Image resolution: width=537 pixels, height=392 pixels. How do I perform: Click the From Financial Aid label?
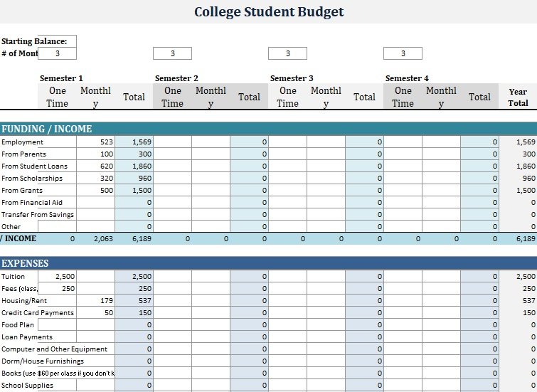pos(32,203)
